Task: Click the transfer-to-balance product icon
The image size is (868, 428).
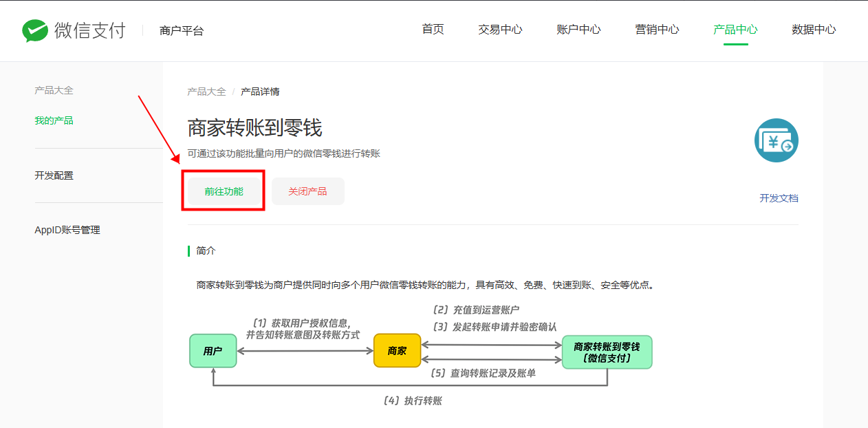Action: click(x=776, y=140)
